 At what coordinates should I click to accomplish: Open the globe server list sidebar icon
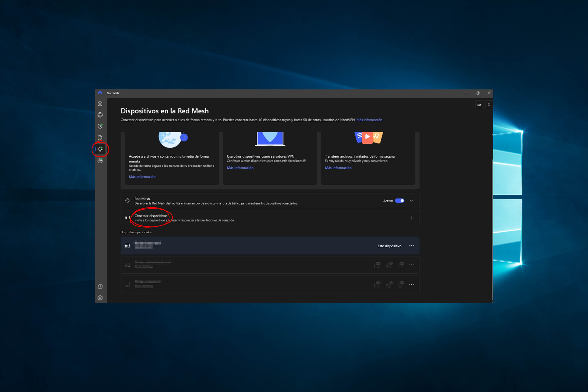pyautogui.click(x=100, y=115)
